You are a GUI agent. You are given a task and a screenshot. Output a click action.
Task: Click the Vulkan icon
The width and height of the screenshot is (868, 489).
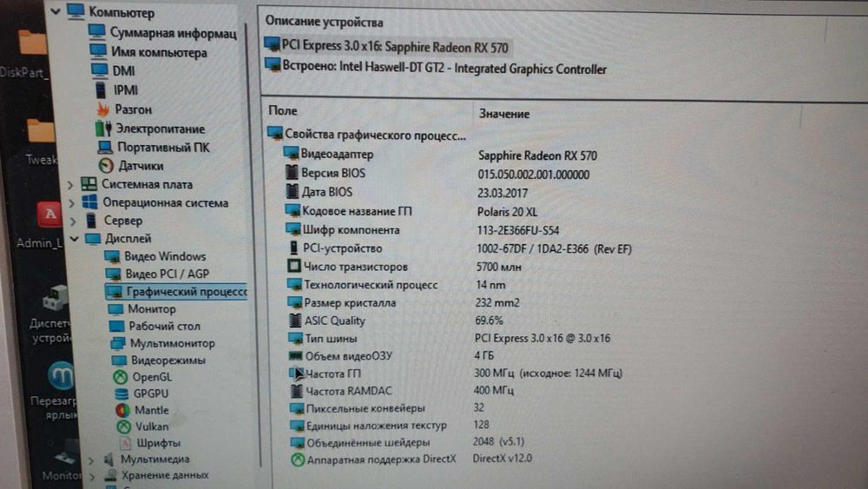(x=123, y=426)
